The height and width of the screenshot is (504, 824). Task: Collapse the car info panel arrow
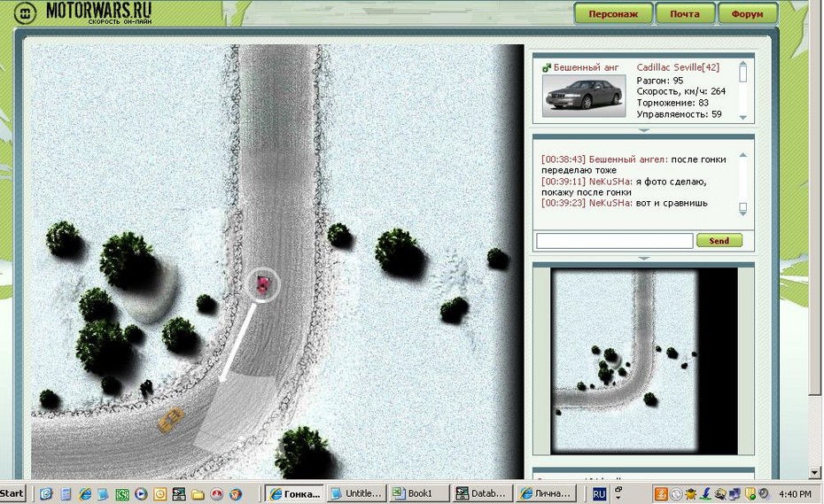(x=644, y=130)
